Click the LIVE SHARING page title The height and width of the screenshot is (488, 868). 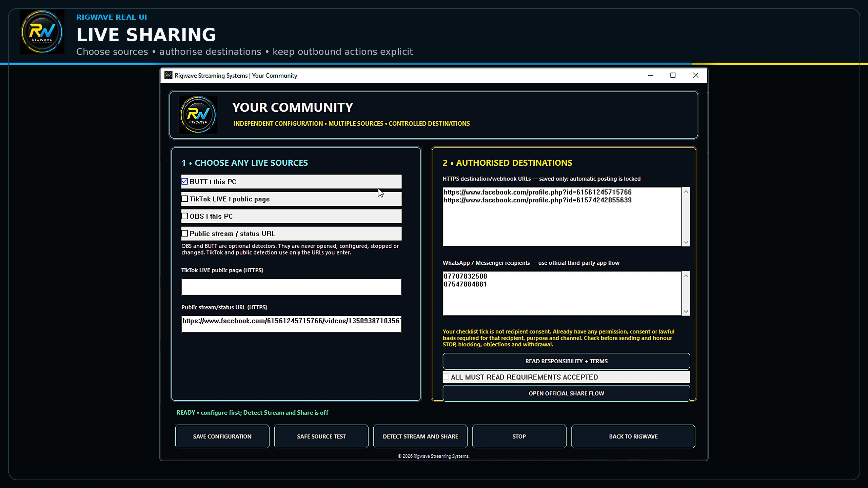146,35
